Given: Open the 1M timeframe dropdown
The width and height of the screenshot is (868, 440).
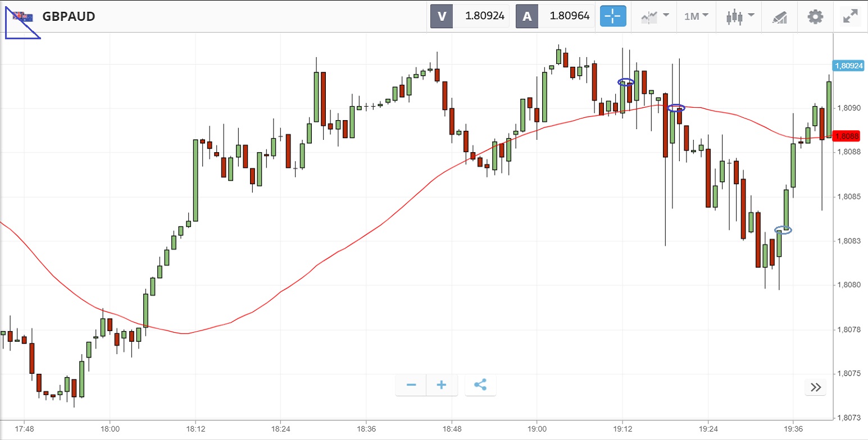Looking at the screenshot, I should (x=696, y=16).
